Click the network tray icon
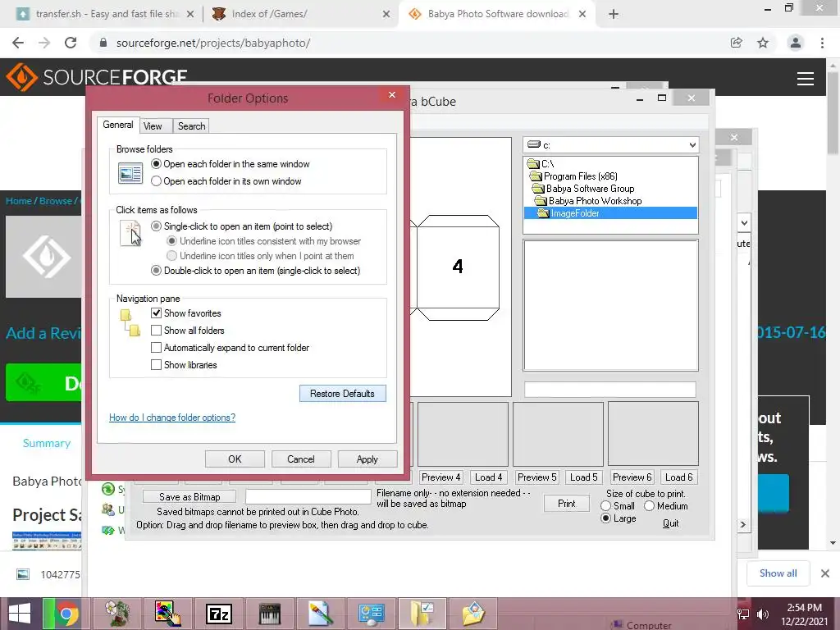The height and width of the screenshot is (630, 840). click(x=743, y=614)
